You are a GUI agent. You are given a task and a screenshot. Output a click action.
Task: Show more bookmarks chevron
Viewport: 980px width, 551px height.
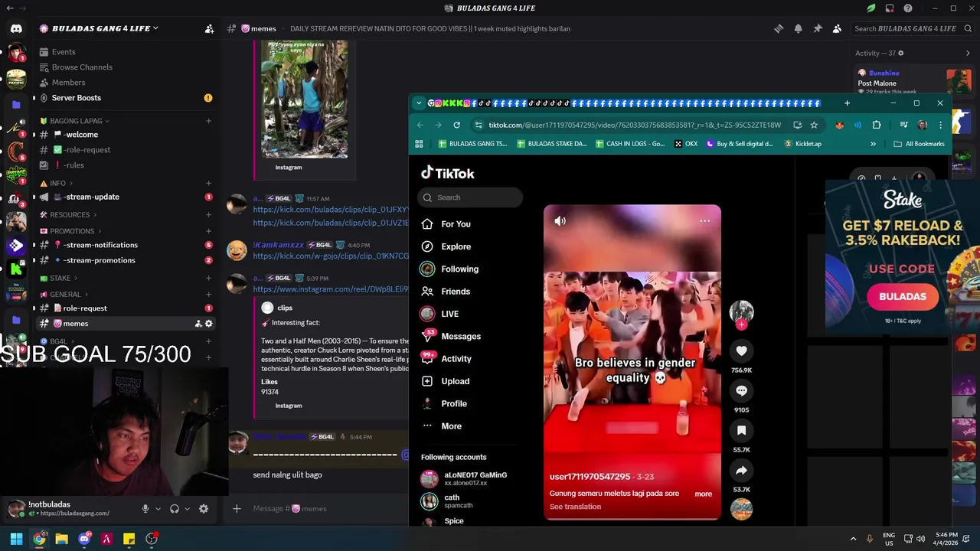coord(873,144)
